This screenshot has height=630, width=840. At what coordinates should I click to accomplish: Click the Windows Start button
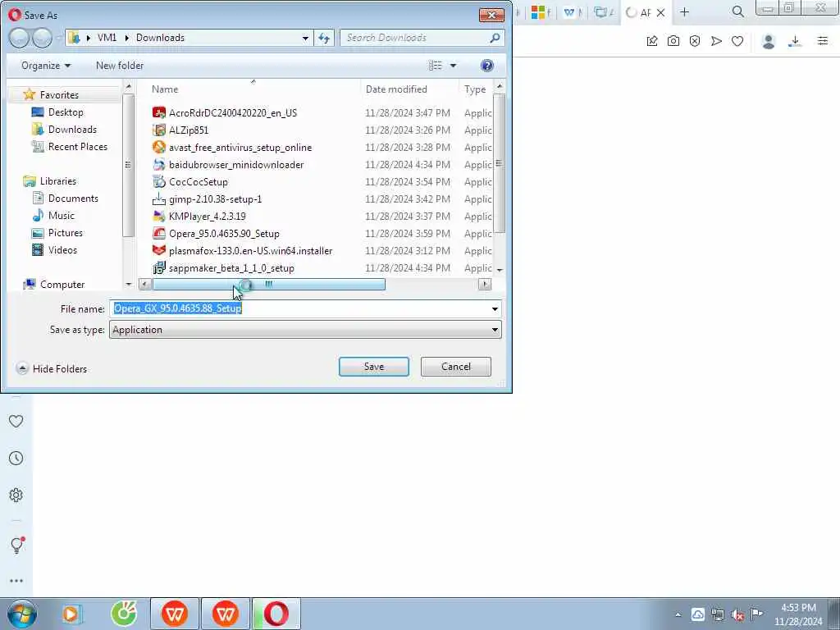22,614
